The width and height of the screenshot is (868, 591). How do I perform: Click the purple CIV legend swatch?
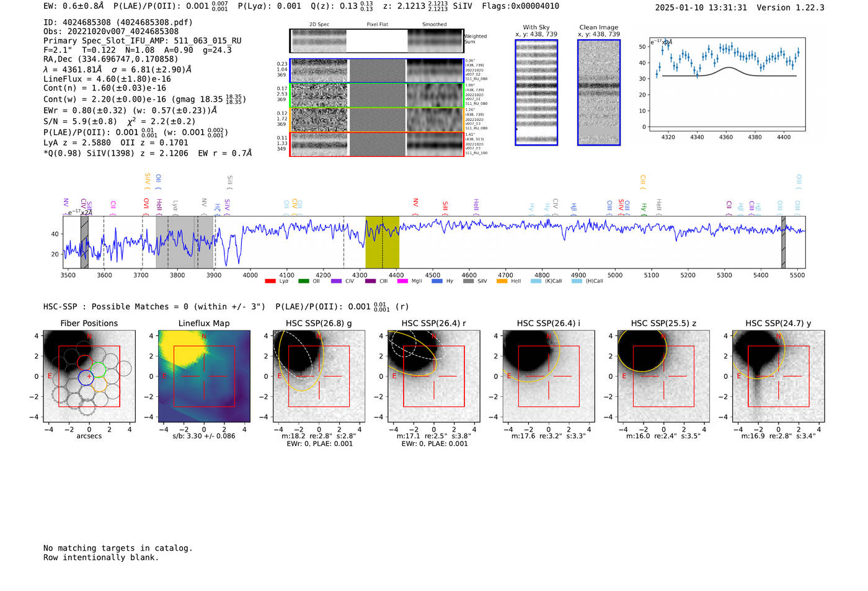coord(336,281)
